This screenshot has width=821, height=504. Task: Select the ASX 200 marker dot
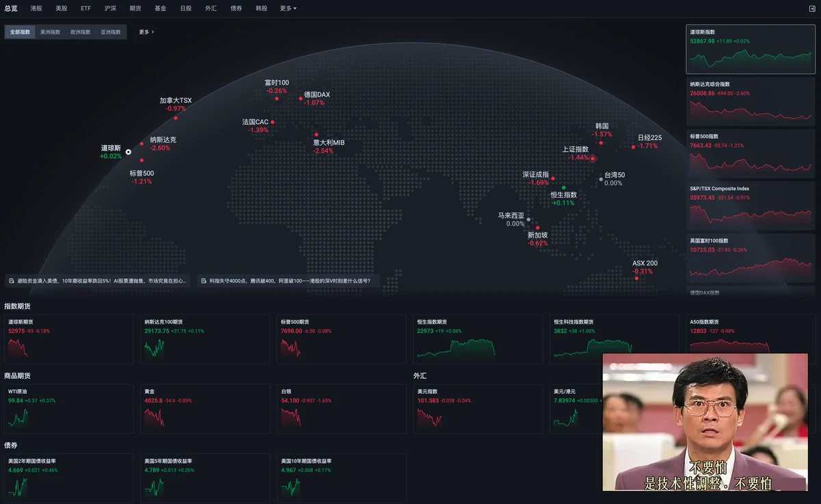[636, 278]
